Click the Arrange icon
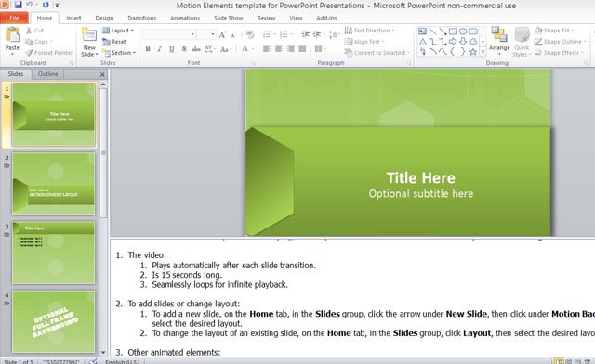 [499, 34]
